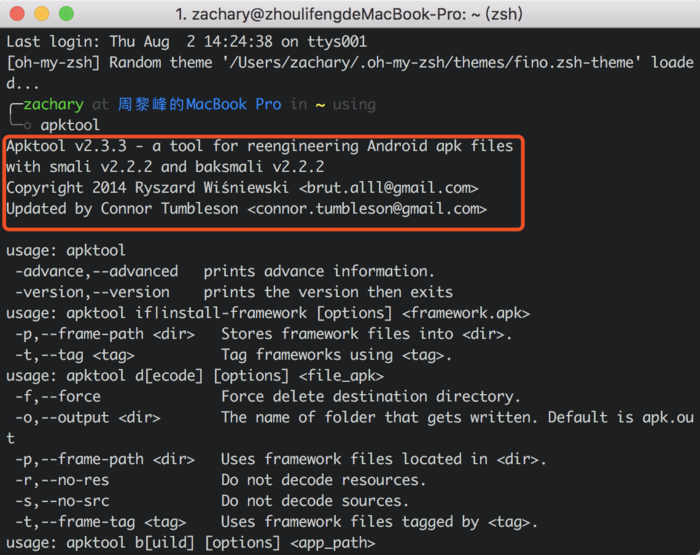Image resolution: width=700 pixels, height=555 pixels.
Task: Click the '-version,--version' option text
Action: pos(92,292)
